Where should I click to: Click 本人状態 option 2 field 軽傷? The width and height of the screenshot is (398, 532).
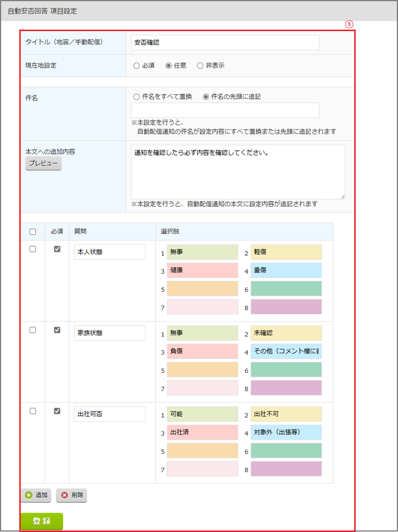click(x=287, y=252)
